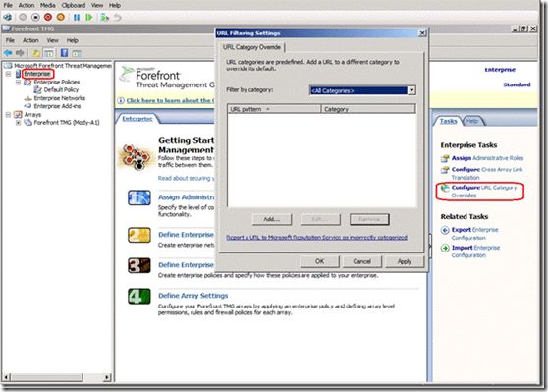The width and height of the screenshot is (548, 392).
Task: Click the Ctrl+Alt+Del icon in VM toolbar
Action: pyautogui.click(x=7, y=17)
